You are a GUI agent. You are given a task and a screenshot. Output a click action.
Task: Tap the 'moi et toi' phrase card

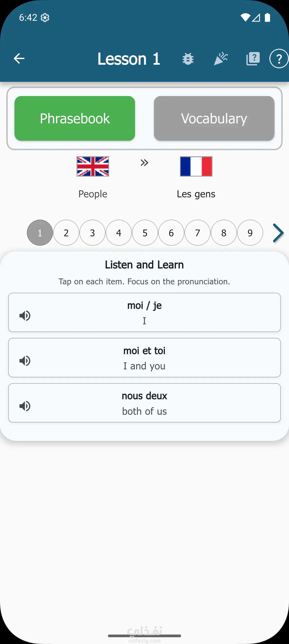click(x=144, y=357)
